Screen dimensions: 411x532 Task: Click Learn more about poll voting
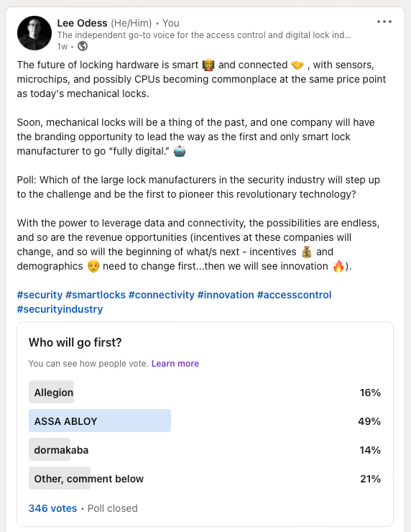(175, 363)
